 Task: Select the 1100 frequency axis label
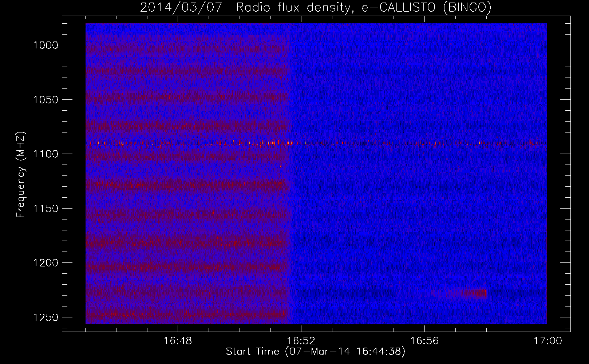(46, 154)
